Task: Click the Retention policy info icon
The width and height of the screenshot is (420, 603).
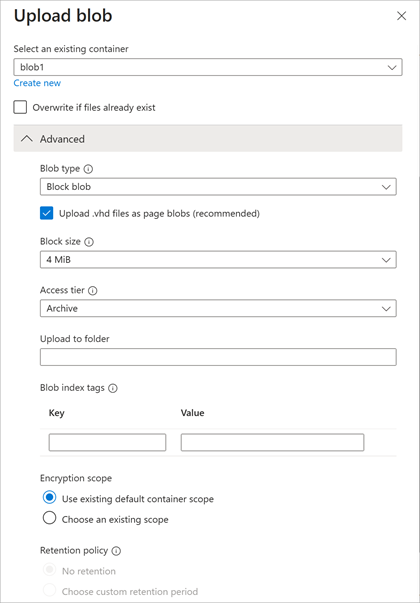Action: click(x=116, y=551)
